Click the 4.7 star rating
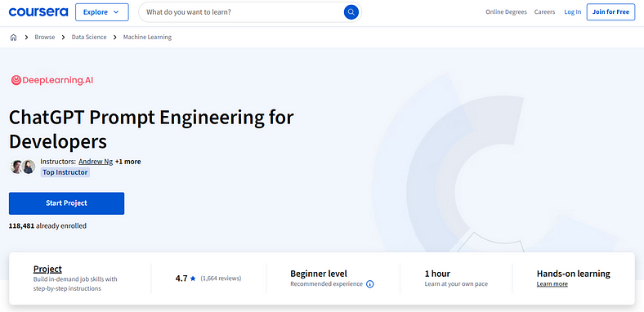 pos(186,279)
